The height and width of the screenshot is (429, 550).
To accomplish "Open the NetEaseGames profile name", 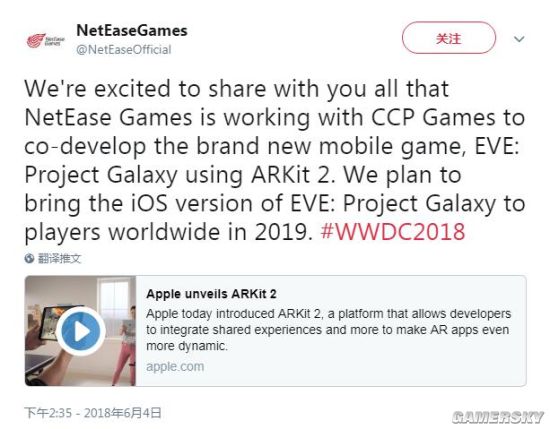I will pyautogui.click(x=132, y=31).
